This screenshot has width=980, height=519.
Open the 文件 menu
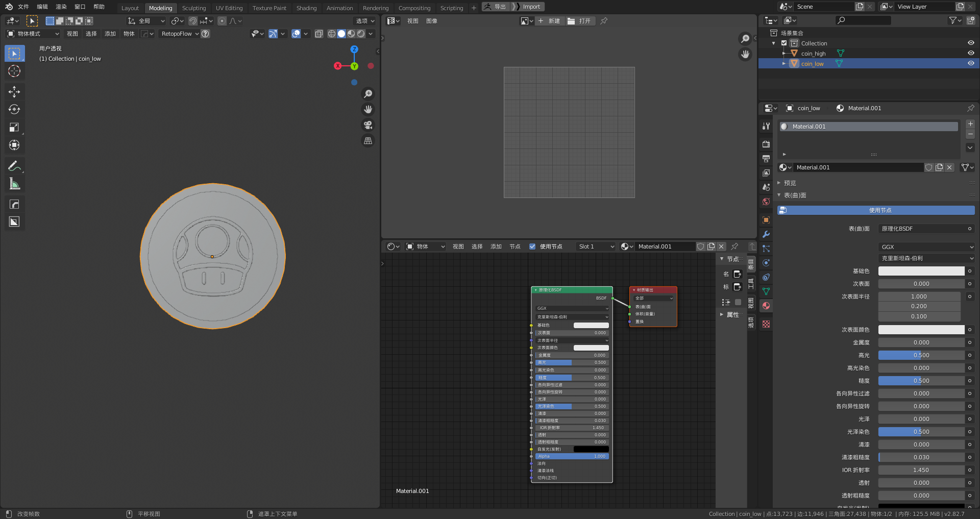(x=23, y=7)
